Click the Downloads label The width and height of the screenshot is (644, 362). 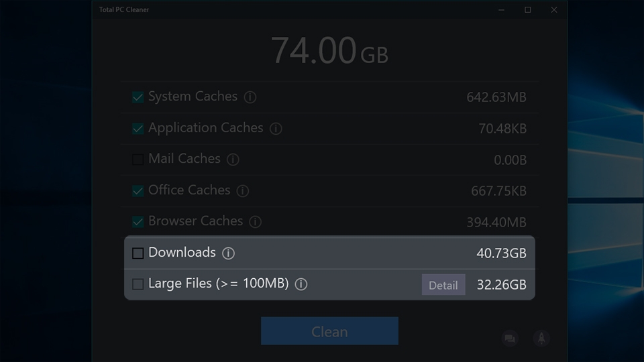[182, 253]
